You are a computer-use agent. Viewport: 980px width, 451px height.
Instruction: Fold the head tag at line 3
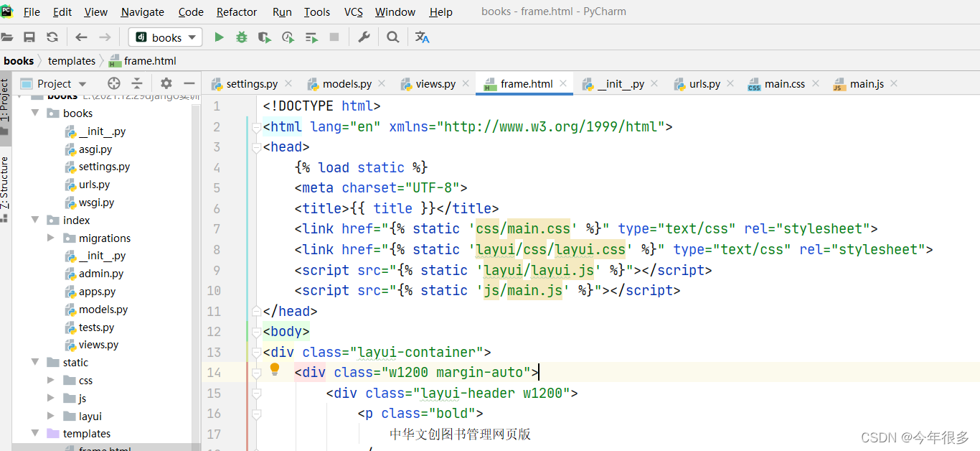point(256,147)
